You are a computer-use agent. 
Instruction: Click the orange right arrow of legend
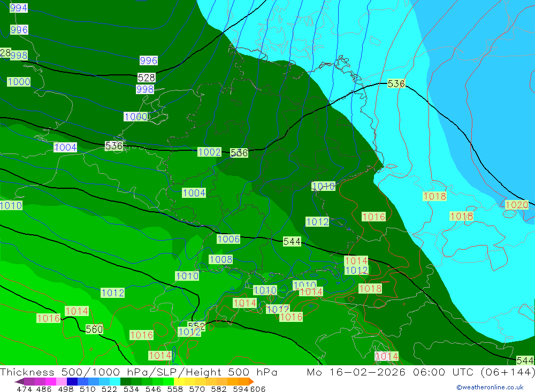251,381
